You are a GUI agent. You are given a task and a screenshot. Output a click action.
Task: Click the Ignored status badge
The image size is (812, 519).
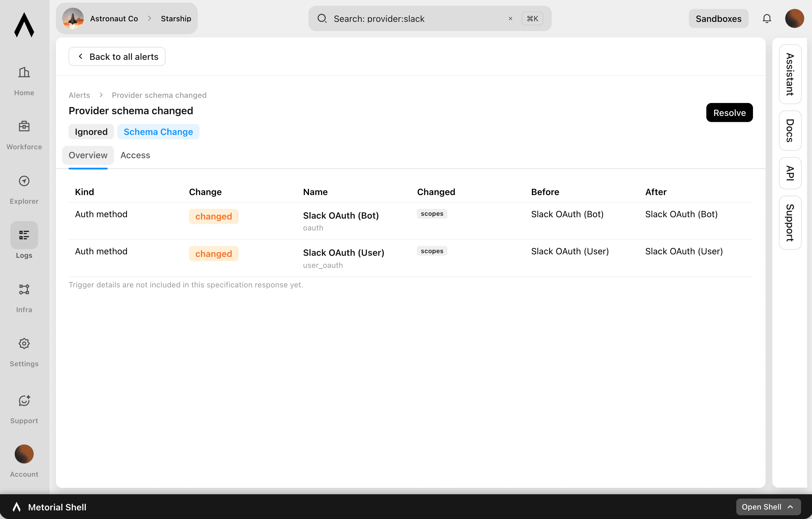pos(91,132)
